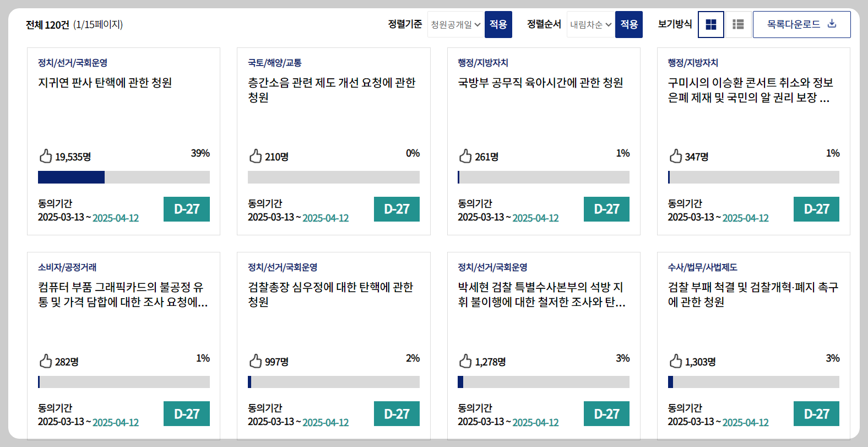
Task: Click the 39% progress bar
Action: 124,177
